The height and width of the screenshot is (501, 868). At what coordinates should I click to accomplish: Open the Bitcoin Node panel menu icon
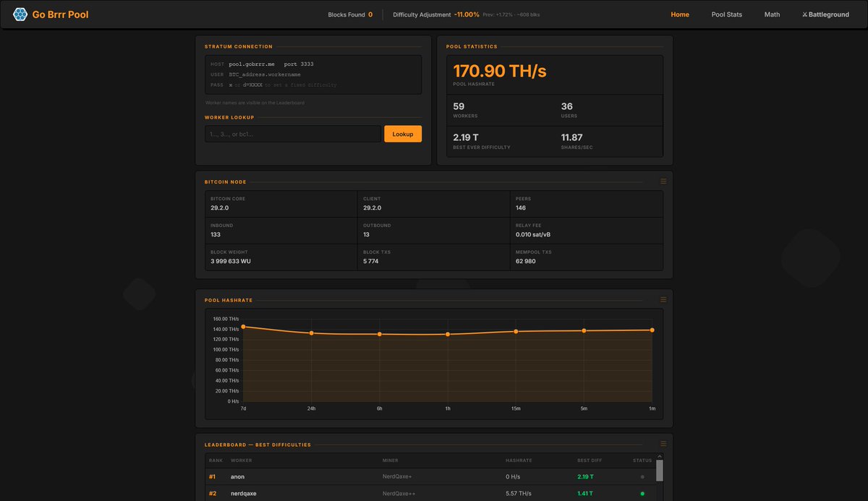tap(663, 181)
